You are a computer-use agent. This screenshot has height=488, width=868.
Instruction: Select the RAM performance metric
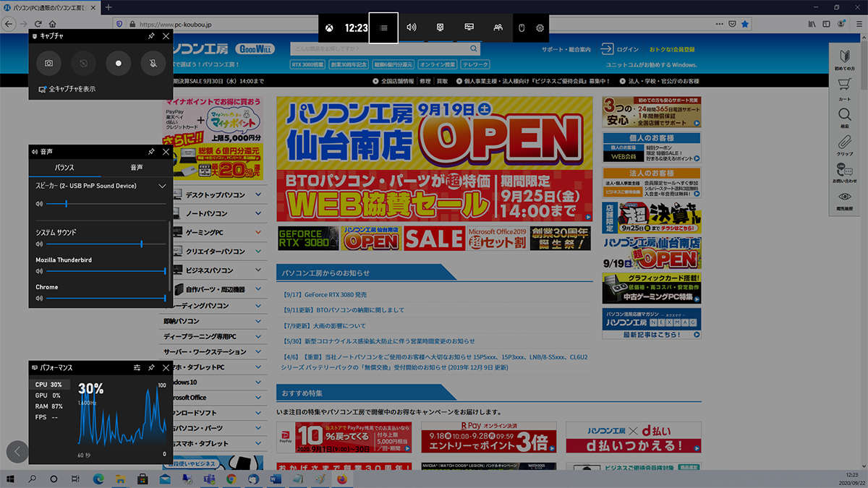49,406
